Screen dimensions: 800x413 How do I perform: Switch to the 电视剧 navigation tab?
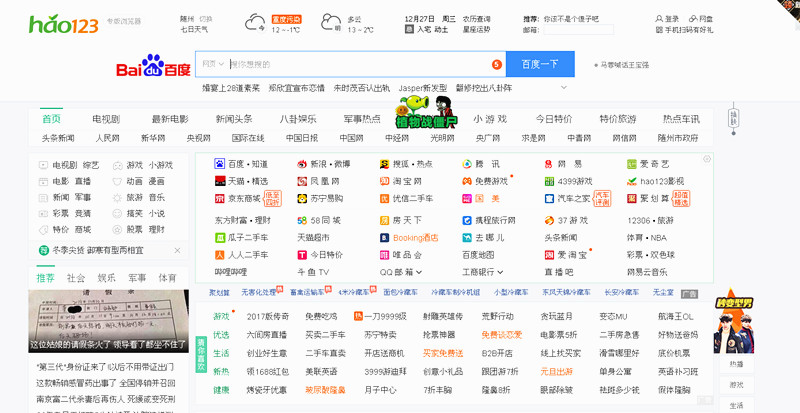(x=106, y=119)
